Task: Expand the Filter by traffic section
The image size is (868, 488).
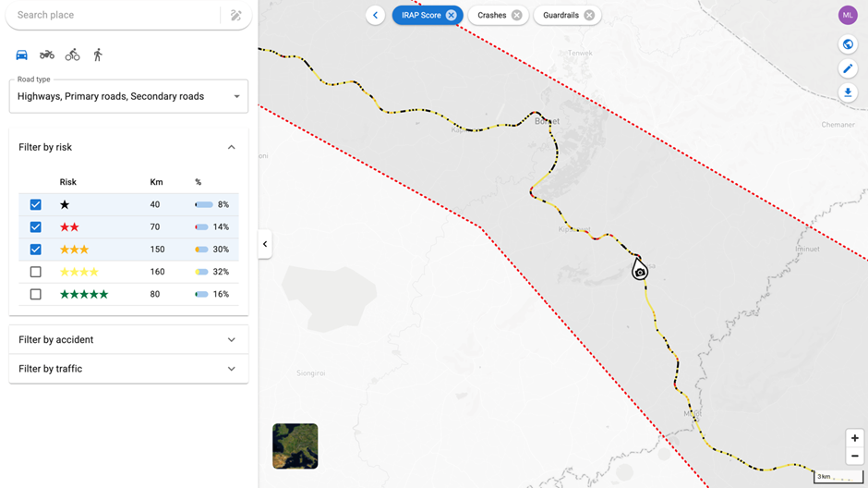Action: (128, 369)
